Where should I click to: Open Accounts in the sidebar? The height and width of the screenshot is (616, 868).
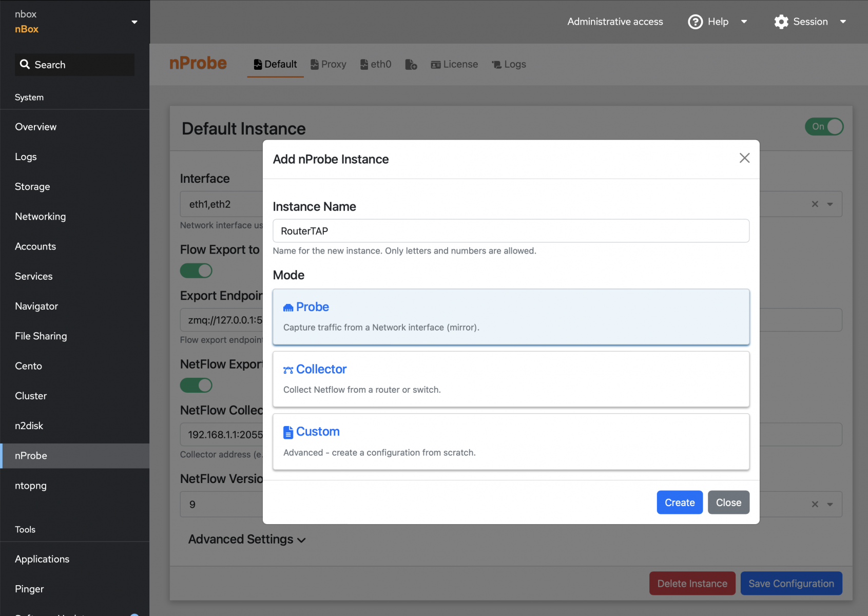pyautogui.click(x=74, y=246)
